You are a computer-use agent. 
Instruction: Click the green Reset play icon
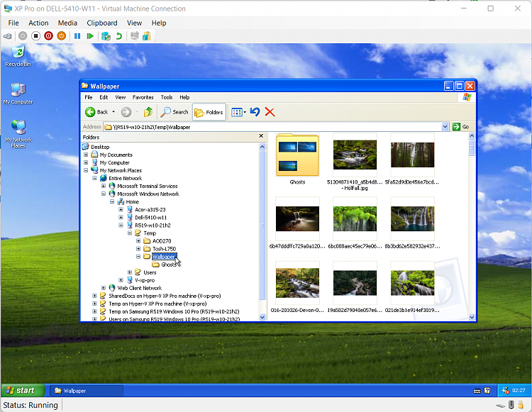tap(90, 36)
